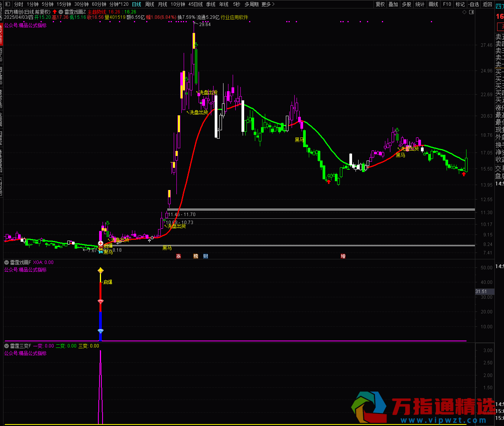Viewport: 504px width, 426px height.
Task: Click the 10.68 - 10.73 gap range label
Action: click(179, 223)
